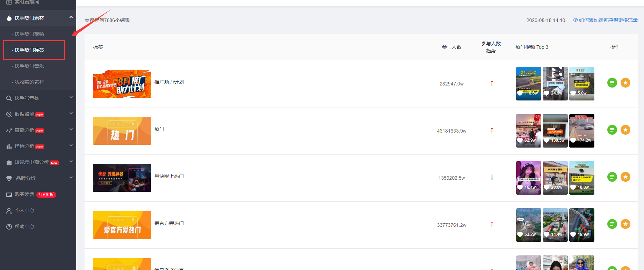Expand the 直播分析 menu chevron

click(x=71, y=129)
